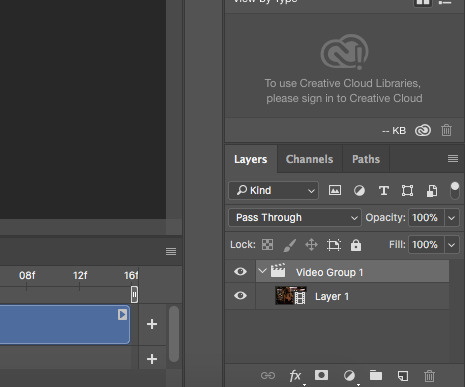The height and width of the screenshot is (387, 465).
Task: Select the blue video clip in timeline
Action: click(x=65, y=324)
